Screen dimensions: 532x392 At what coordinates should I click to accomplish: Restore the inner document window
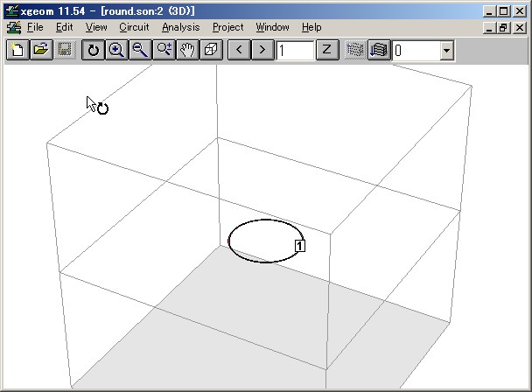tap(504, 27)
